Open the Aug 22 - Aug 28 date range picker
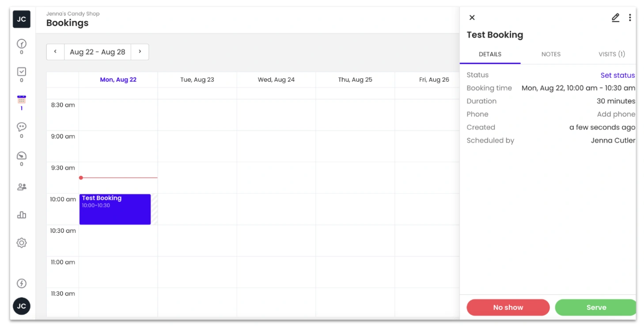Screen dimensions: 644x328 tap(98, 52)
